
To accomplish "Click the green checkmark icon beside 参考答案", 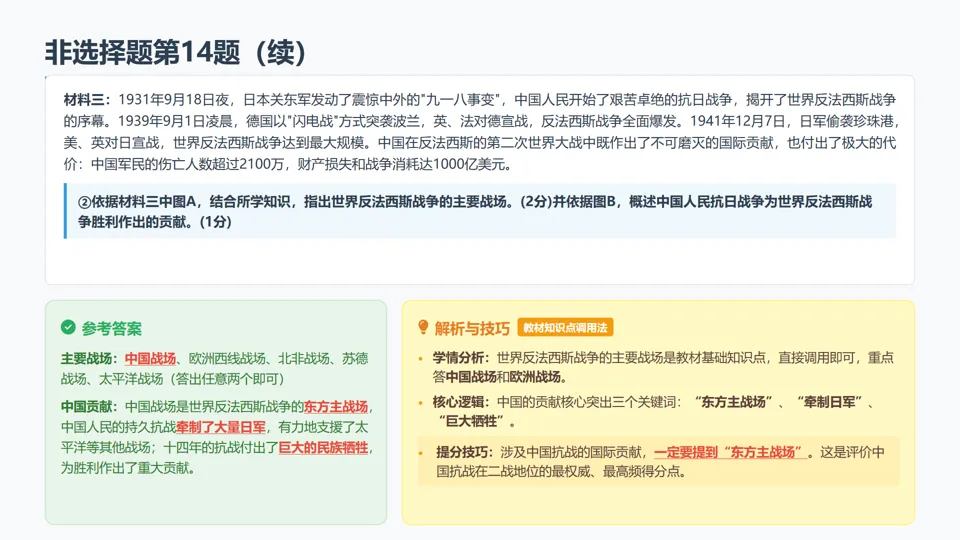I will (68, 328).
